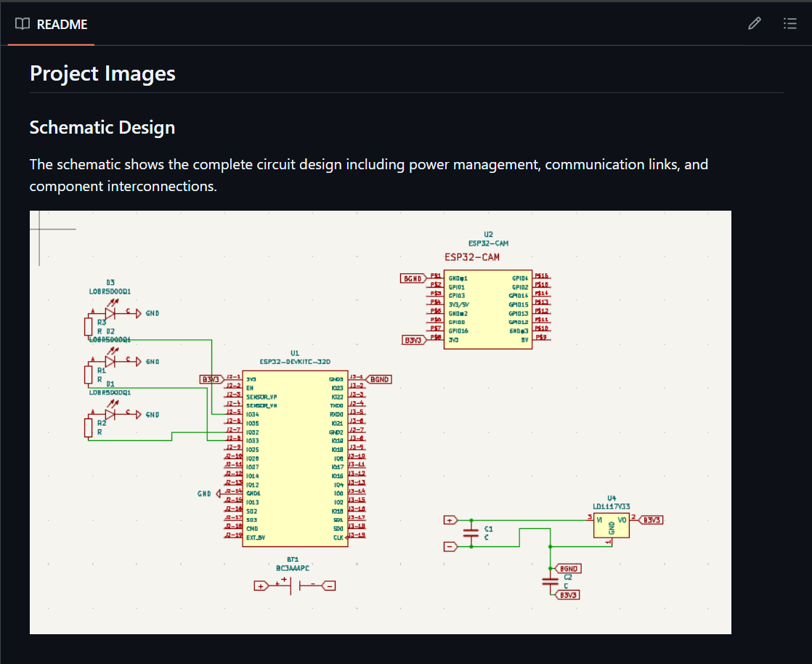
Task: Click the C2 capacitor symbol
Action: coord(550,581)
